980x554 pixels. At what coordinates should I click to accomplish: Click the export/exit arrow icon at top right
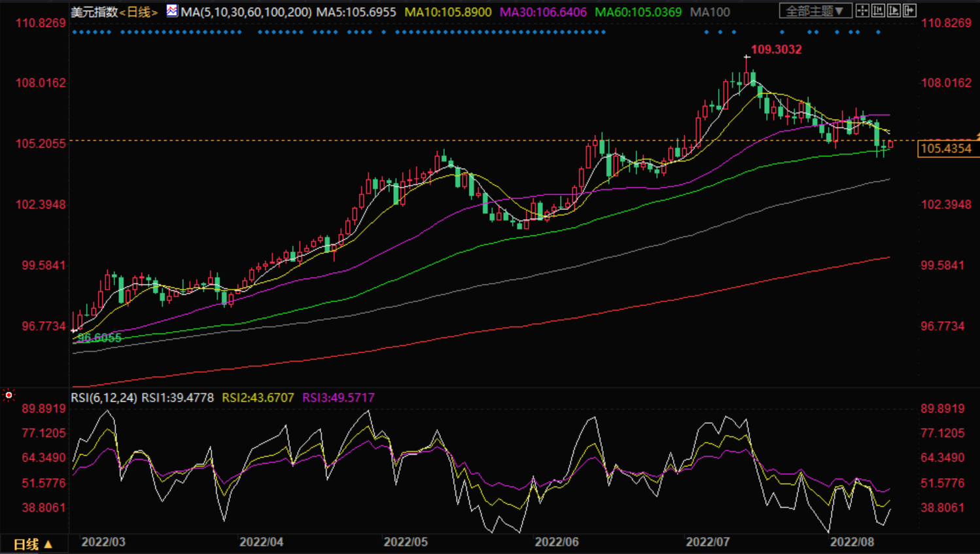pyautogui.click(x=909, y=10)
